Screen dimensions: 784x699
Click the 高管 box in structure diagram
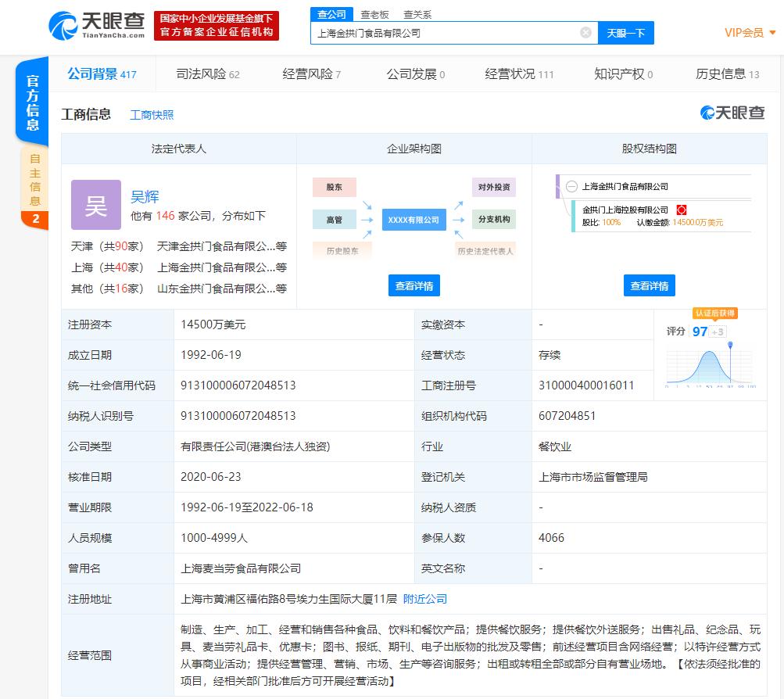pyautogui.click(x=334, y=220)
